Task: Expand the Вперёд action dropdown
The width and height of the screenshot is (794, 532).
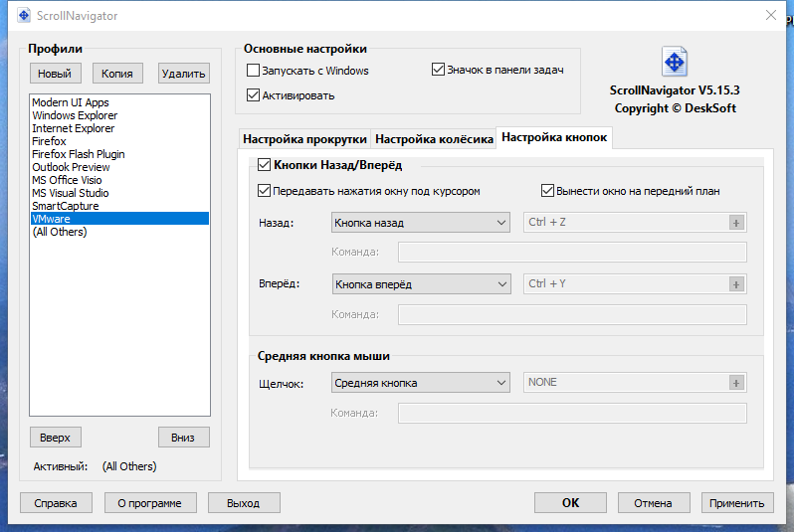Action: point(421,284)
